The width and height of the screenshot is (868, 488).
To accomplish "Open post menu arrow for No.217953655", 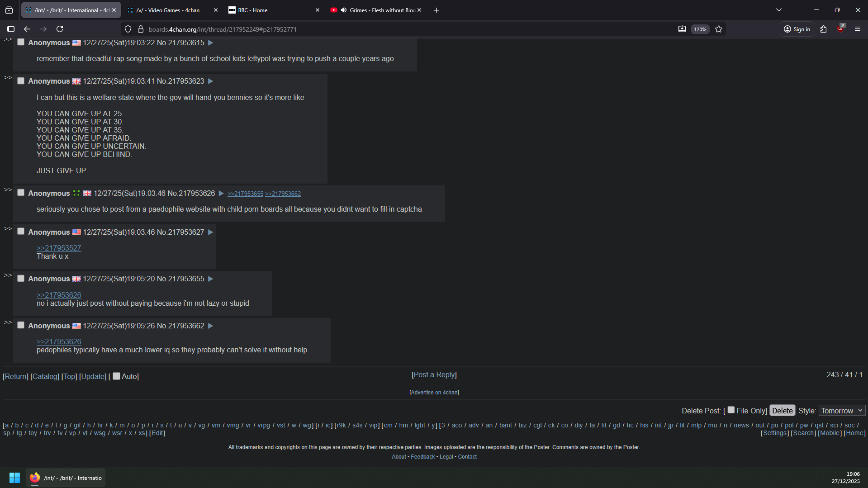I will pyautogui.click(x=210, y=279).
